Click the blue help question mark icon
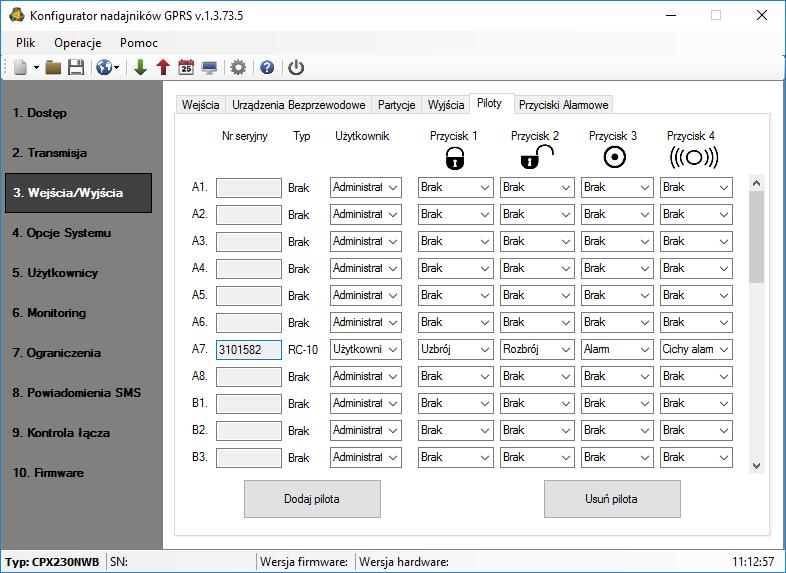Screen dimensions: 786x573 pos(267,67)
